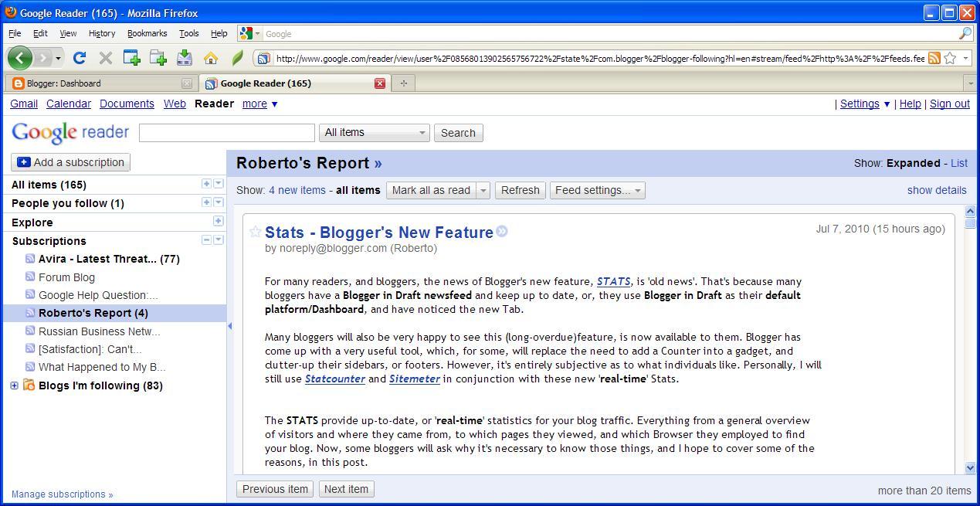
Task: Open the All items search scope dropdown
Action: click(x=375, y=132)
